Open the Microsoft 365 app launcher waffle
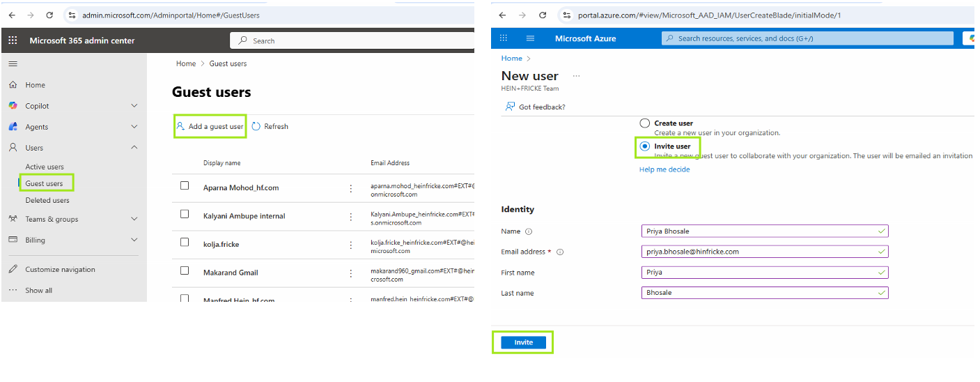980x382 pixels. tap(13, 40)
